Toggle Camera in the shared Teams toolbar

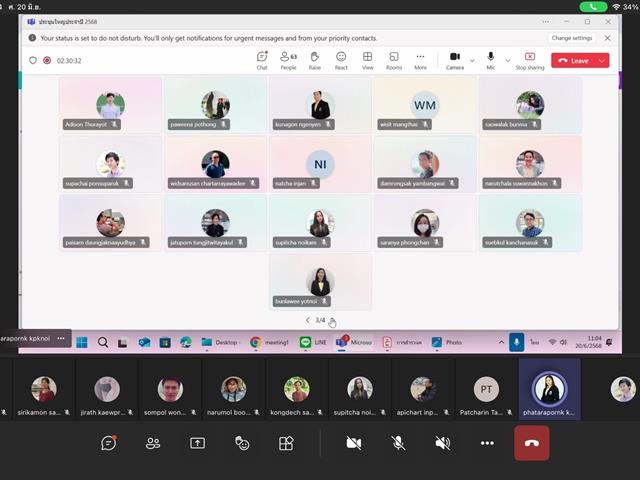pos(455,60)
